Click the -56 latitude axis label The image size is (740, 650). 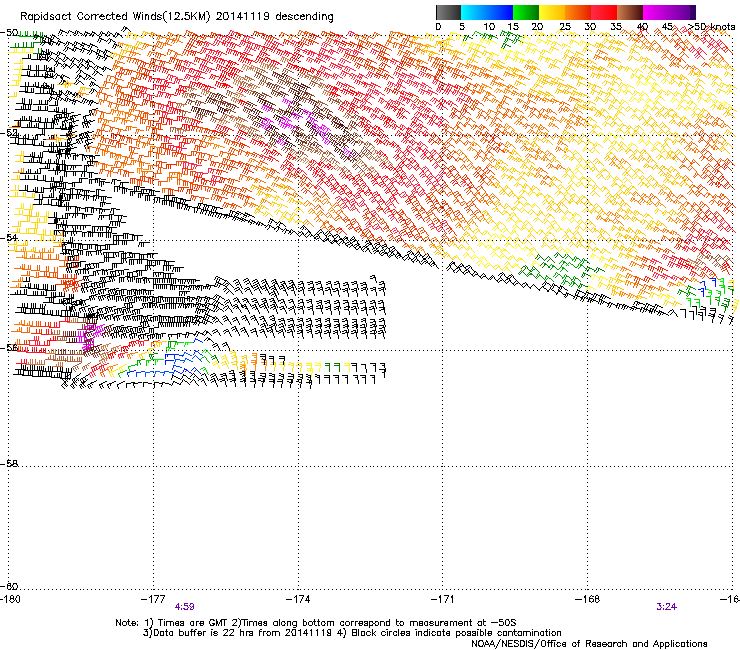point(9,348)
